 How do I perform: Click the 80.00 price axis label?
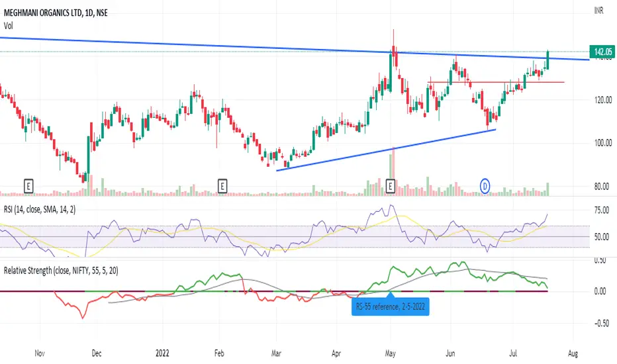point(602,187)
